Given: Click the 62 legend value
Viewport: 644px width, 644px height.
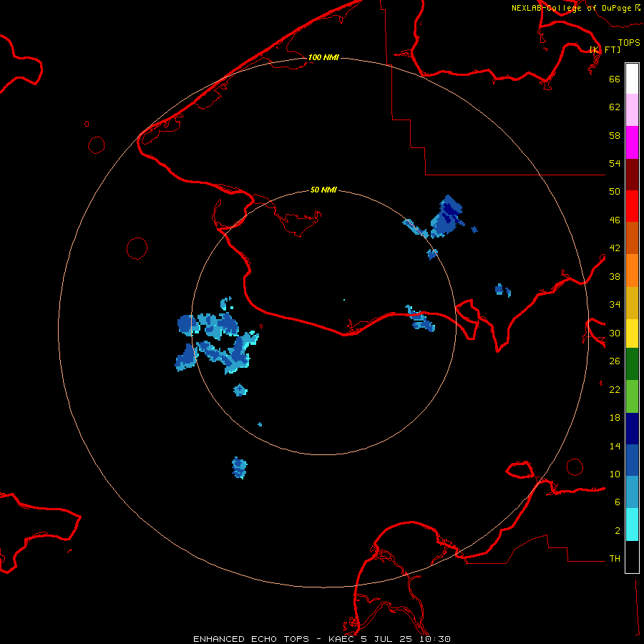Looking at the screenshot, I should (x=615, y=107).
